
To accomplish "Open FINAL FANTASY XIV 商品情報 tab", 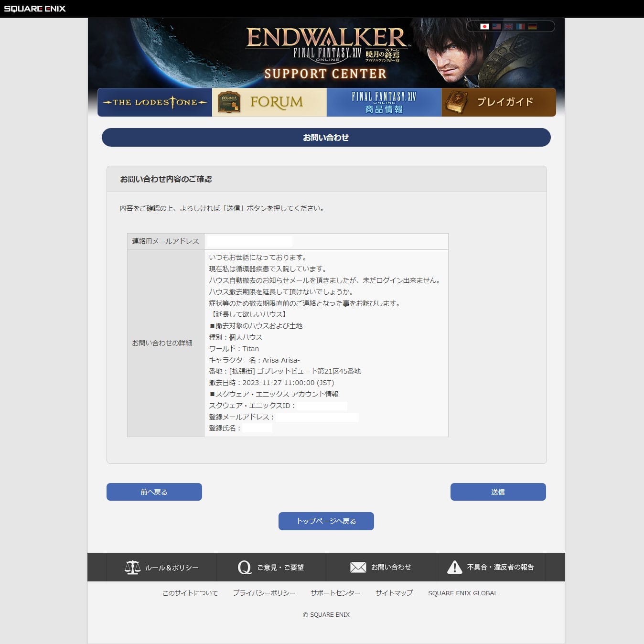I will [384, 102].
